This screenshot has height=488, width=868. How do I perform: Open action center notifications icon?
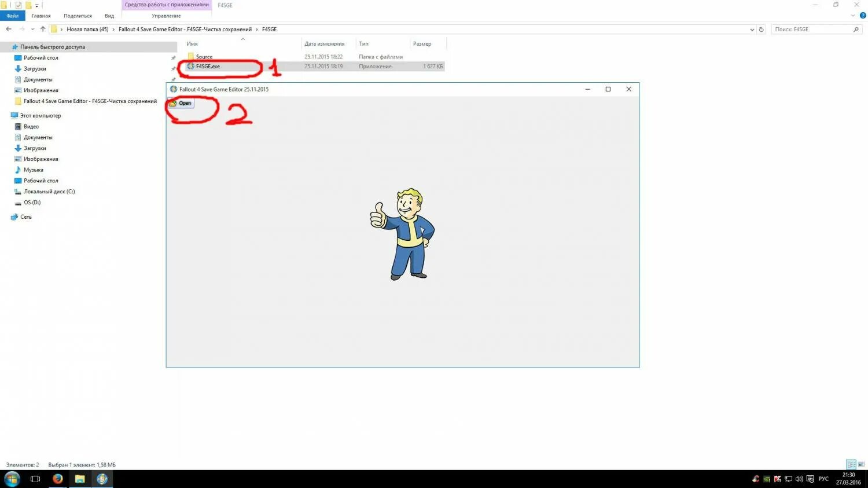[810, 479]
